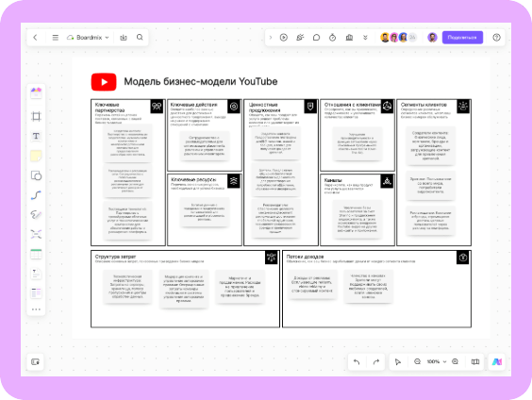The image size is (532, 400).
Task: Open the bottom-left panel toggle icon
Action: [x=35, y=361]
